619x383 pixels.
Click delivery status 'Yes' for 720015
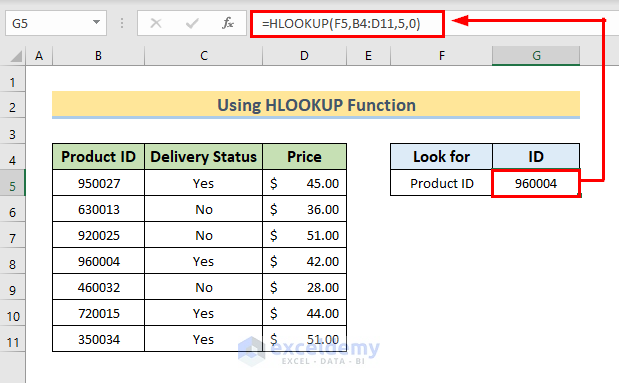click(204, 314)
